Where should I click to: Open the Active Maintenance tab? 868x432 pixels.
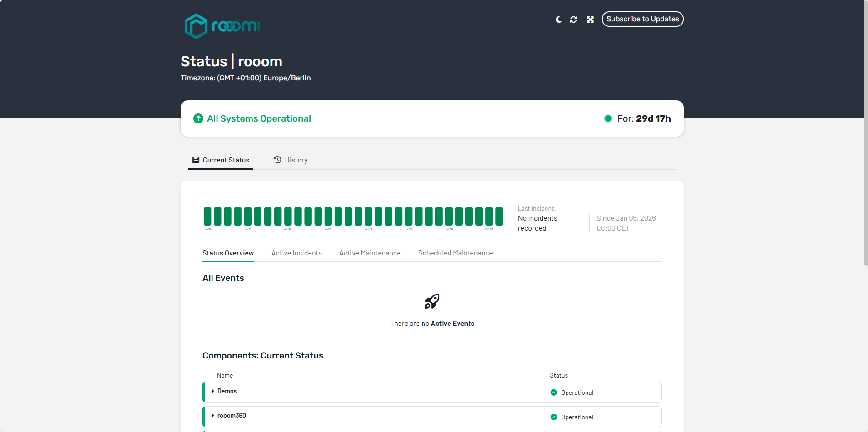[x=370, y=253]
